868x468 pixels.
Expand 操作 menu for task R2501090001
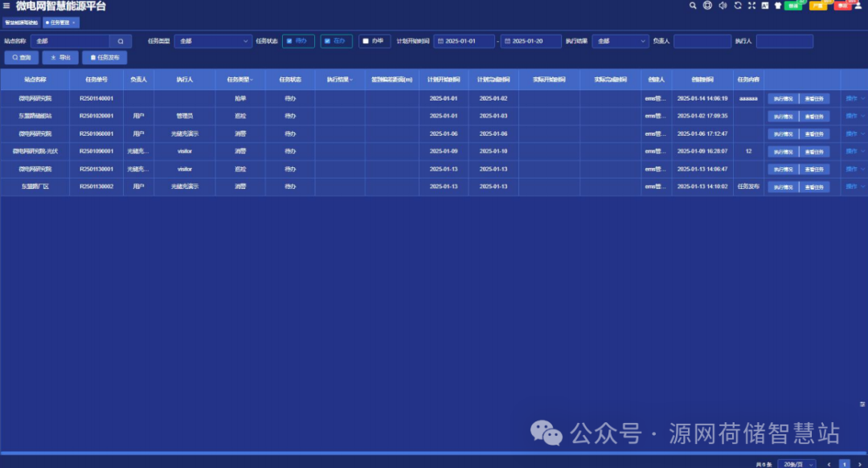[x=854, y=151]
